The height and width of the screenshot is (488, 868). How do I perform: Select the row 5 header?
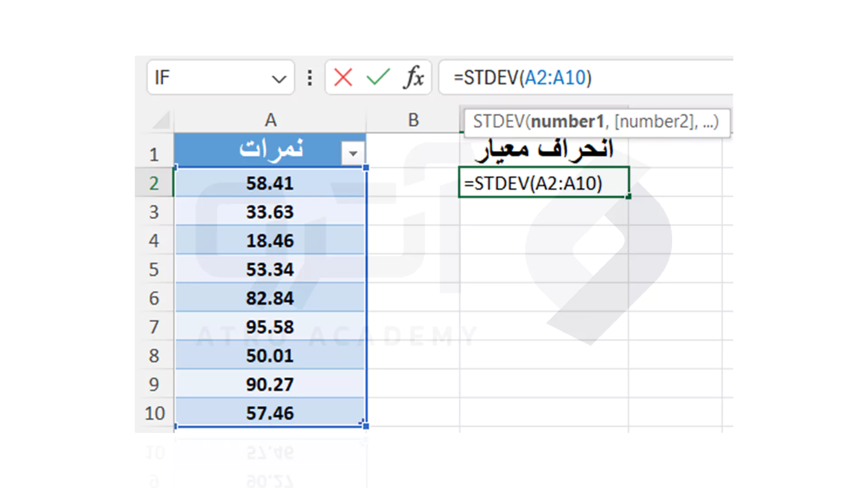[x=154, y=269]
